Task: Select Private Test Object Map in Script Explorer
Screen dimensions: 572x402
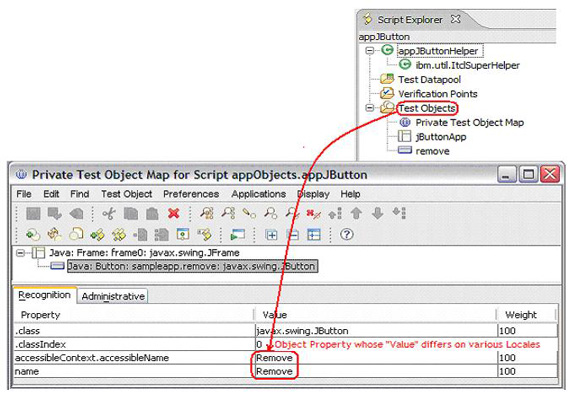Action: [x=469, y=123]
